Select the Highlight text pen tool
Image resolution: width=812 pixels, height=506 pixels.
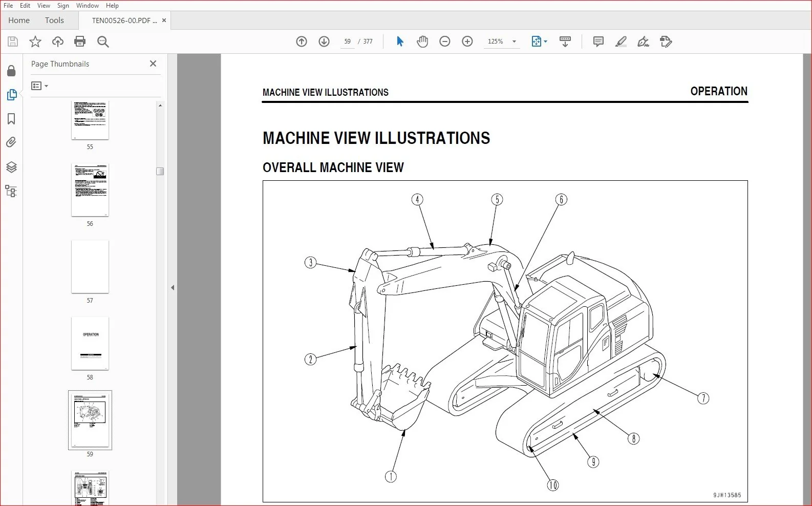coord(621,41)
